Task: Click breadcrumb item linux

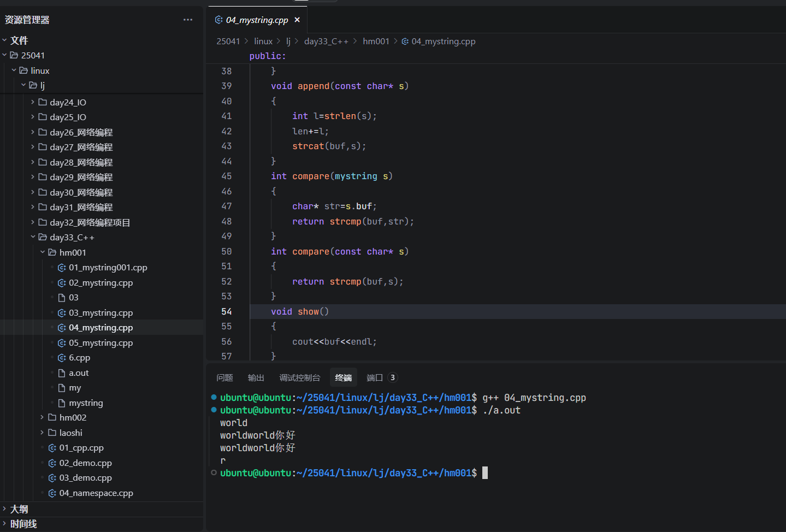Action: [263, 42]
